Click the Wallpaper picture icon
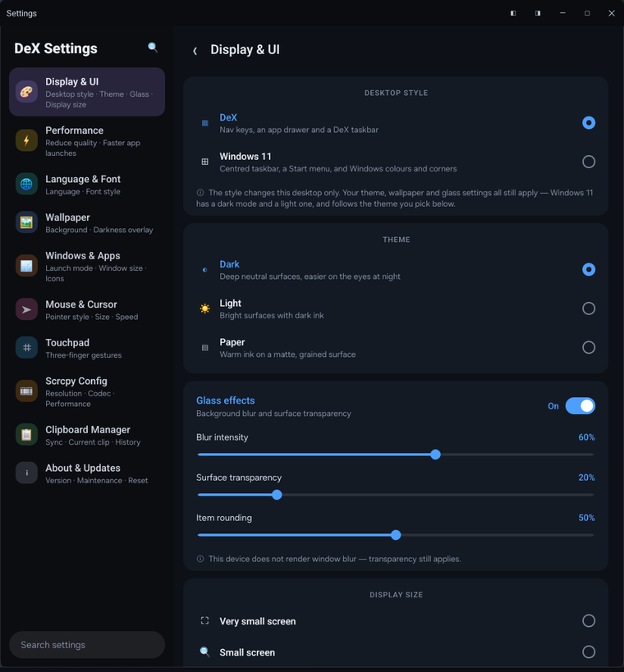Screen dimensions: 624x672 point(26,222)
